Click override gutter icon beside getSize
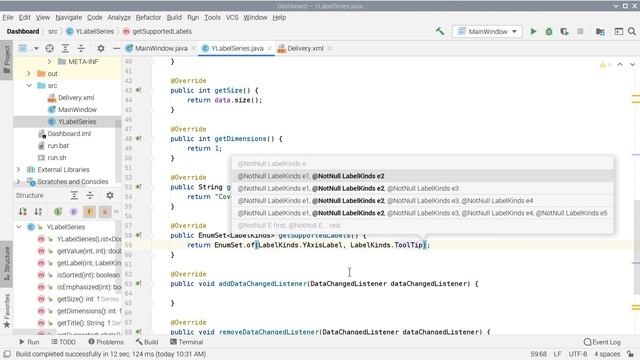Viewport: 640px width, 360px height. (139, 90)
